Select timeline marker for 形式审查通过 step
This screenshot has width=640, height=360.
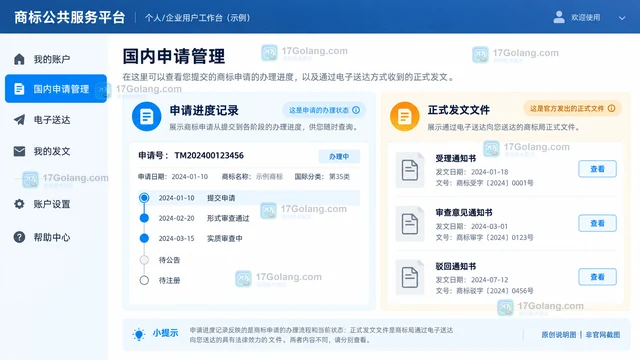(x=144, y=218)
